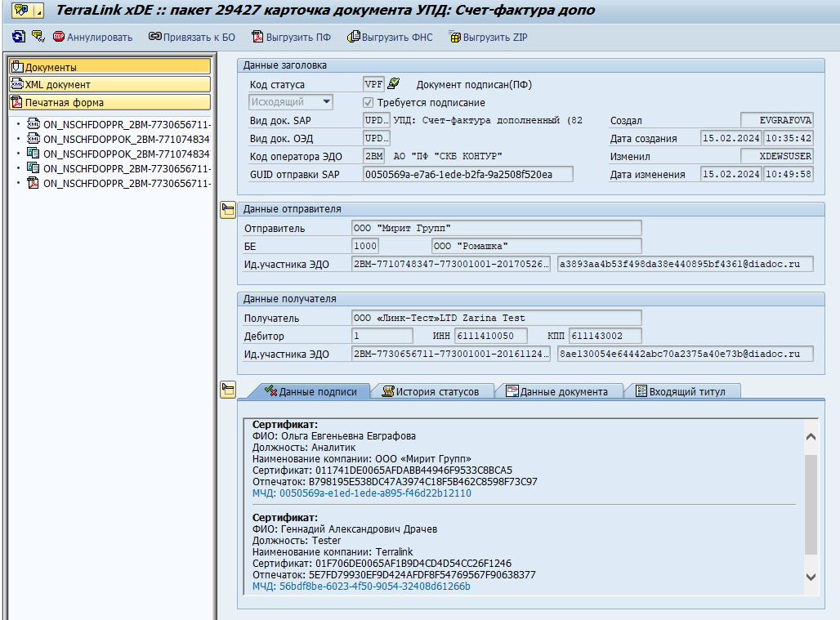Click the Печатная форма panel button

[109, 103]
